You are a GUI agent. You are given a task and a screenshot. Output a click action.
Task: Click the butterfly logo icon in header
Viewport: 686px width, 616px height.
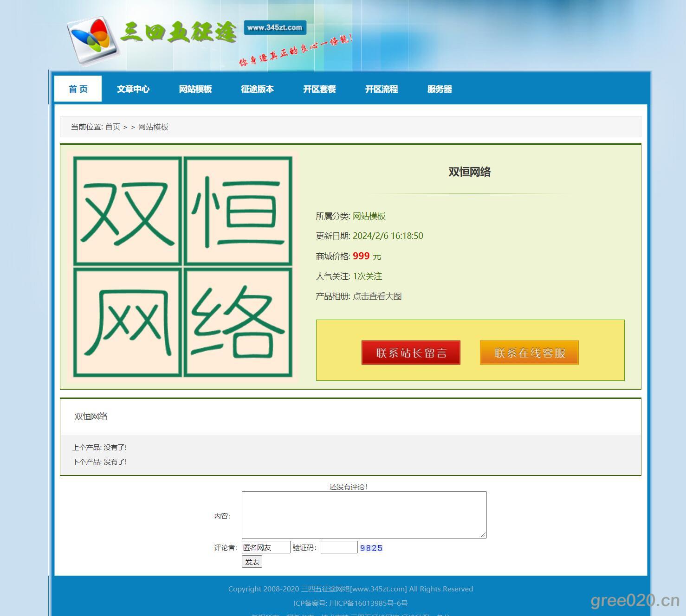tap(91, 41)
